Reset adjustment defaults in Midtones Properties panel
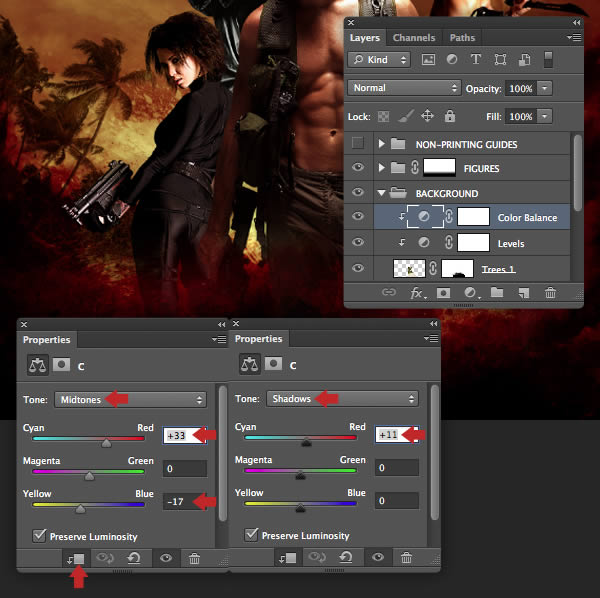This screenshot has width=600, height=598. [x=134, y=558]
